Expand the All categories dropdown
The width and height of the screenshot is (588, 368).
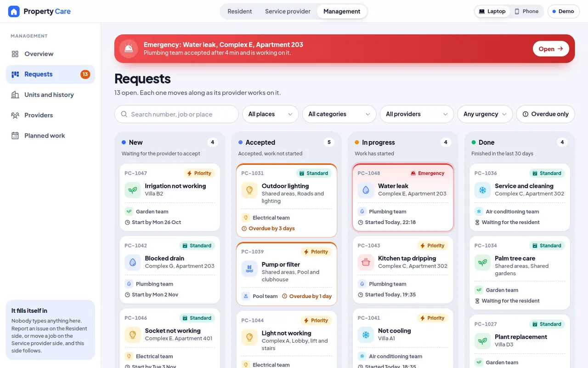pyautogui.click(x=339, y=114)
